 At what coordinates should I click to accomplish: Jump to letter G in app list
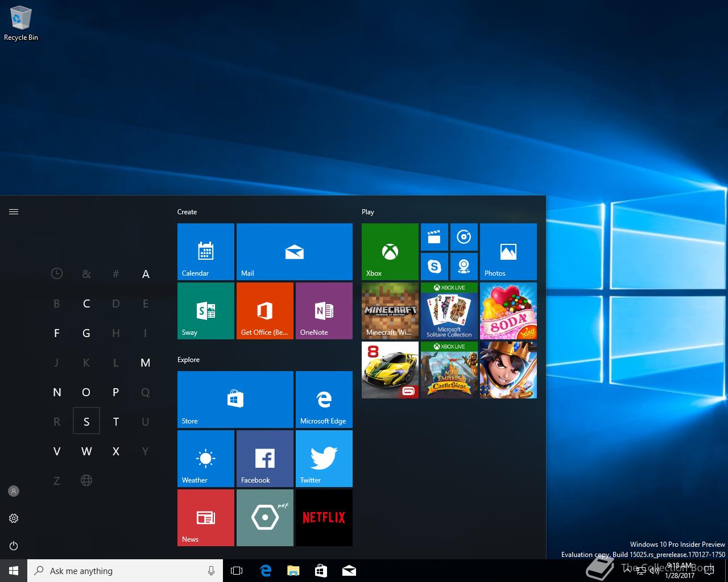pyautogui.click(x=86, y=333)
